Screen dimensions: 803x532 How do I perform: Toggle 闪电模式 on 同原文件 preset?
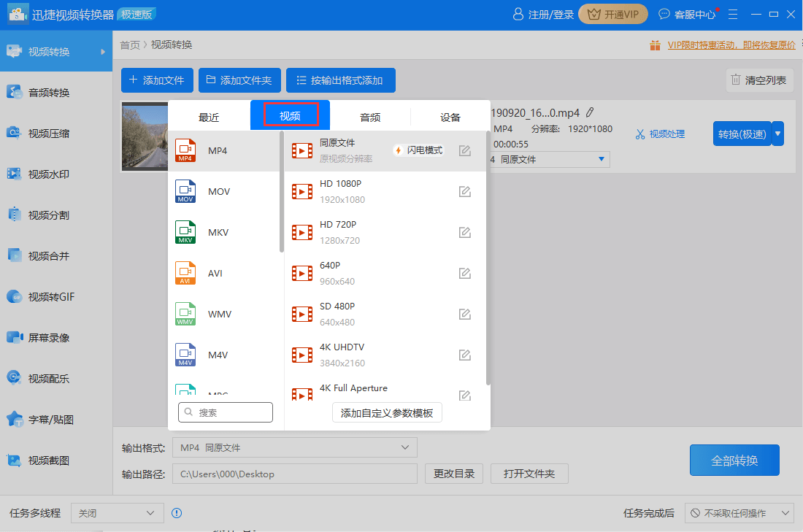418,150
